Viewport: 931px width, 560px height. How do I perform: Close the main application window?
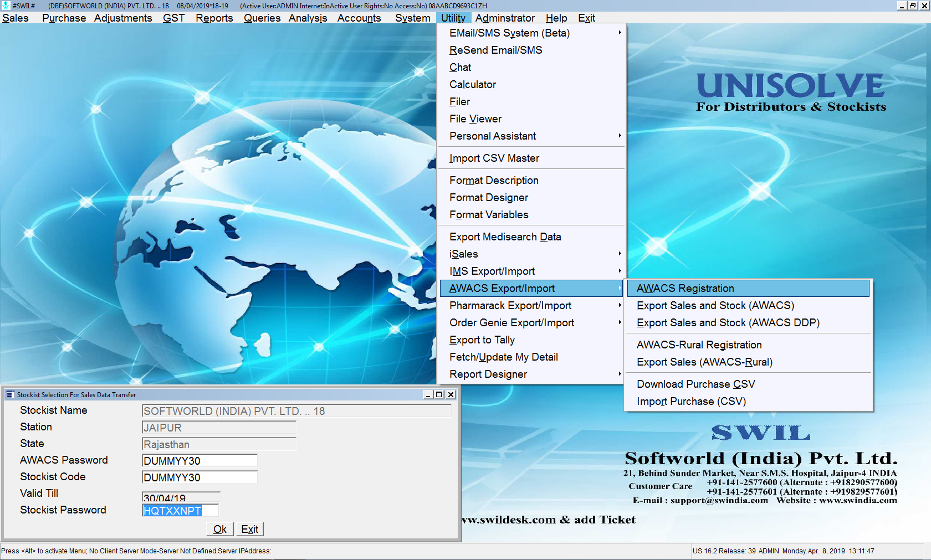click(924, 6)
